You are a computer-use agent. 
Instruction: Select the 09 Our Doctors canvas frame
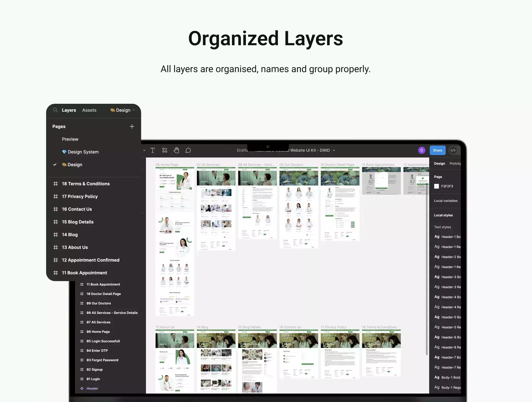(x=299, y=208)
